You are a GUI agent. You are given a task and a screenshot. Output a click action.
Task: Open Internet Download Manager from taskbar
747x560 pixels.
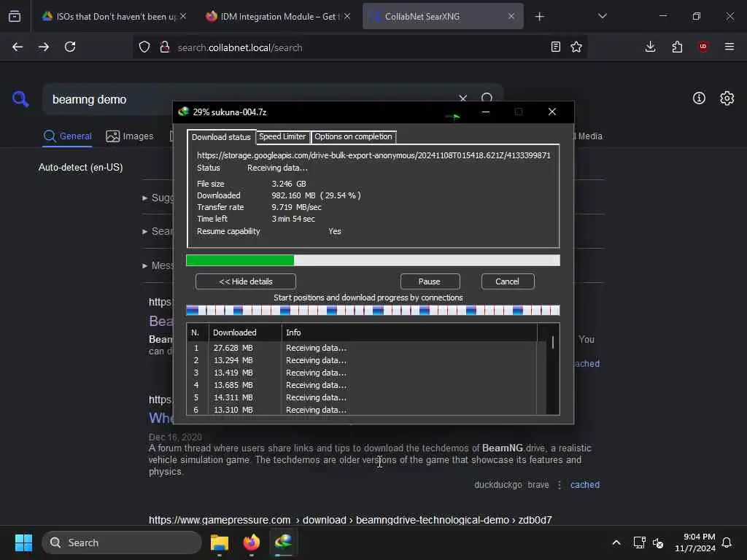284,542
